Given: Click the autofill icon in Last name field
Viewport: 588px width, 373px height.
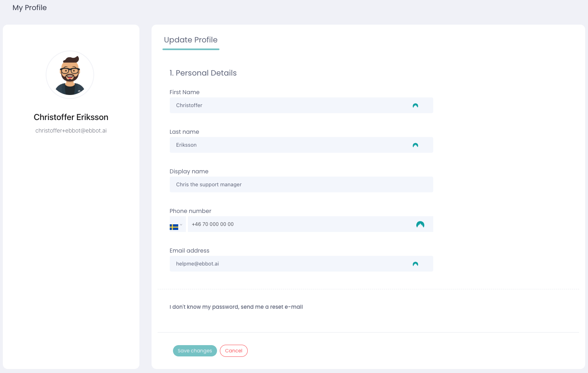Looking at the screenshot, I should [x=415, y=145].
